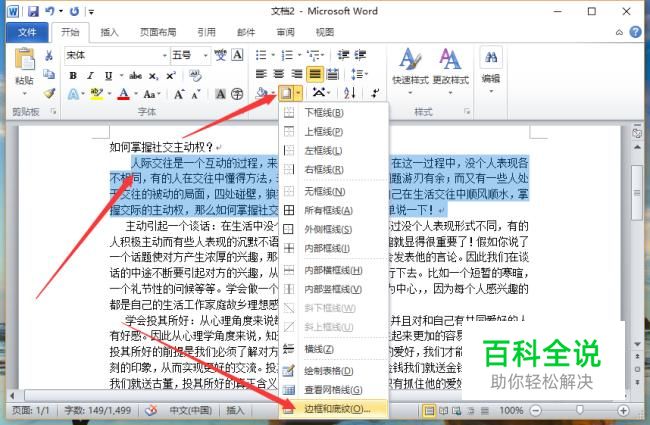The width and height of the screenshot is (650, 425).
Task: Click the Enclosed Character 字 icon
Action: (x=237, y=94)
